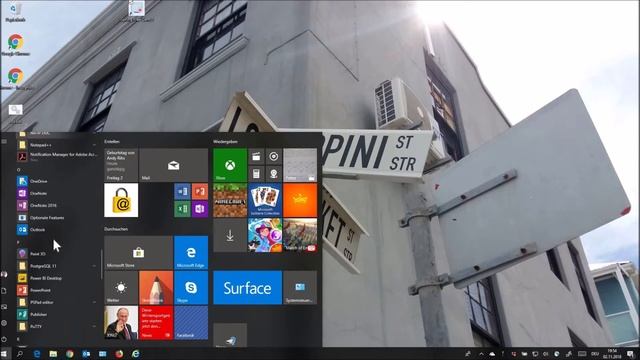Click the Erstellen group header
The width and height of the screenshot is (640, 360).
click(112, 142)
